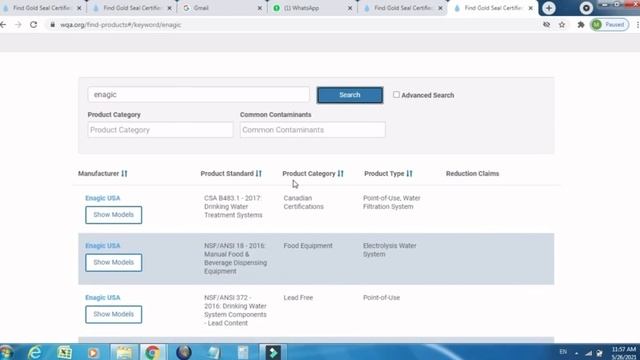Close the active Find Gold Seal tab
Viewport: 640px width, 360px height.
tap(530, 8)
